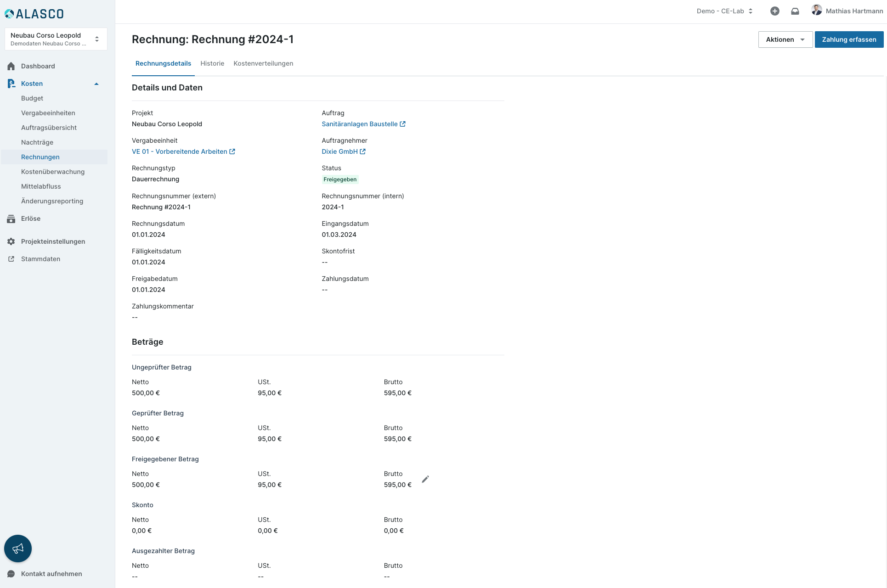Switch Demo - CE-Lab account selector
This screenshot has width=887, height=588.
724,11
